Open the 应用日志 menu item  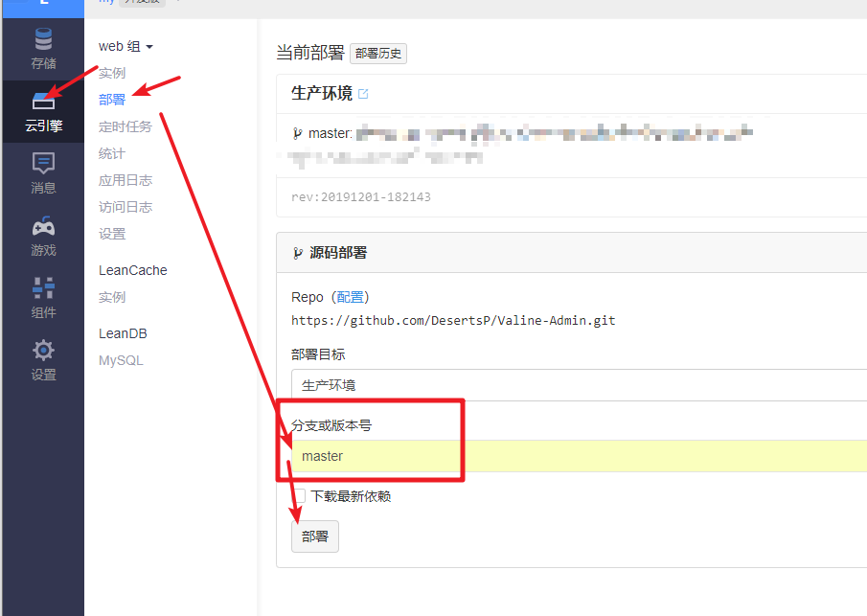125,180
